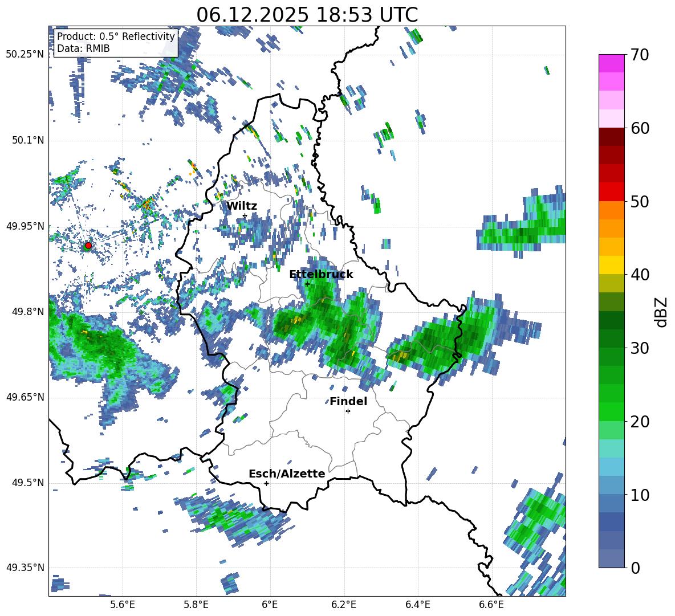Click the Data: RMIB text
675x616 pixels.
click(83, 48)
